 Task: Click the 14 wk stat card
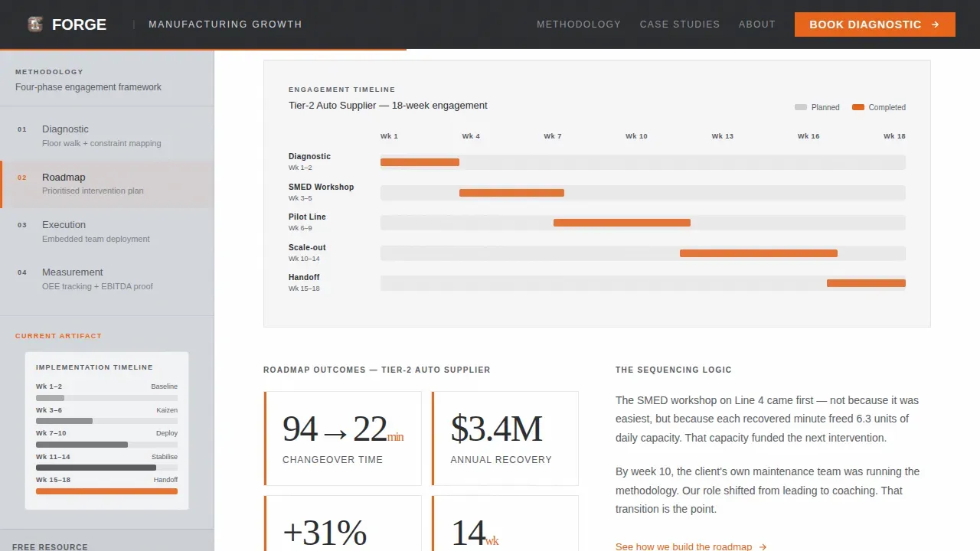point(505,523)
